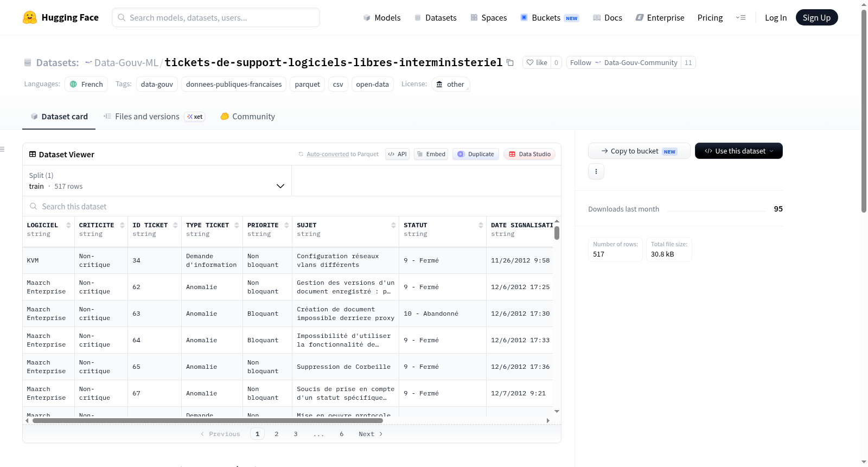Screen dimensions: 868x467
Task: Select the data-gouv tag
Action: click(x=157, y=84)
